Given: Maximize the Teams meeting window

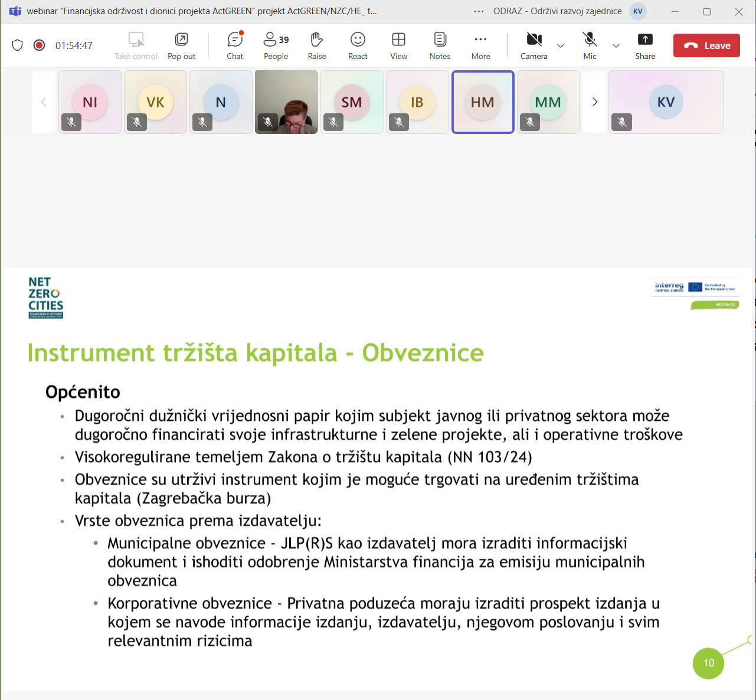Looking at the screenshot, I should click(x=707, y=11).
